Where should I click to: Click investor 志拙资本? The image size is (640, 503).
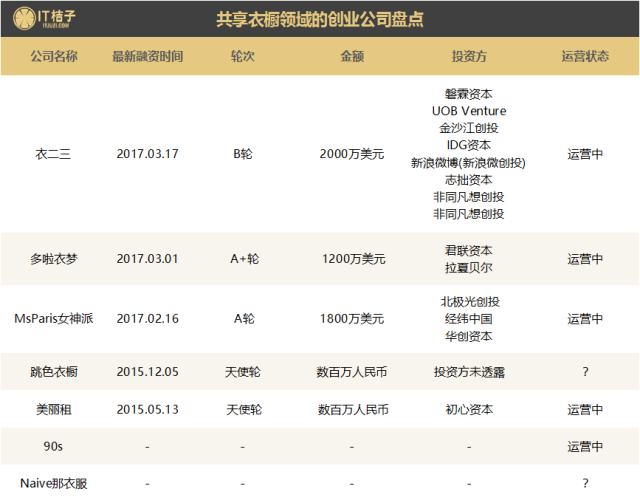tap(469, 180)
